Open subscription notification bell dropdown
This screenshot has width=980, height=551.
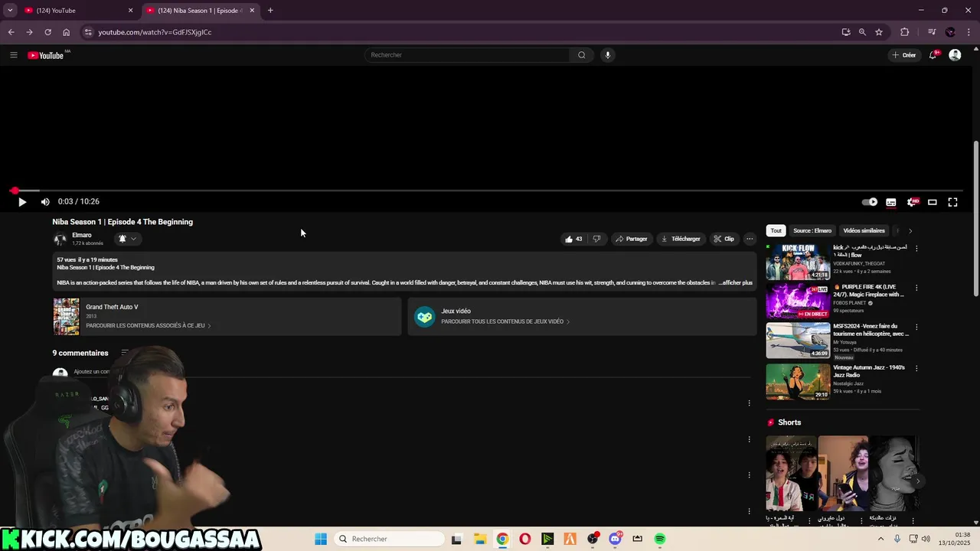pos(127,239)
